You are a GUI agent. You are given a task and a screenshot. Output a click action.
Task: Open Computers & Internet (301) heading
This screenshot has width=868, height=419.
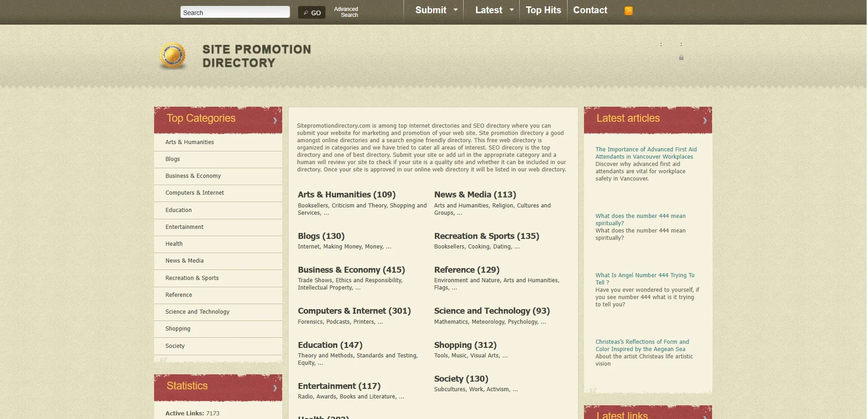click(354, 311)
